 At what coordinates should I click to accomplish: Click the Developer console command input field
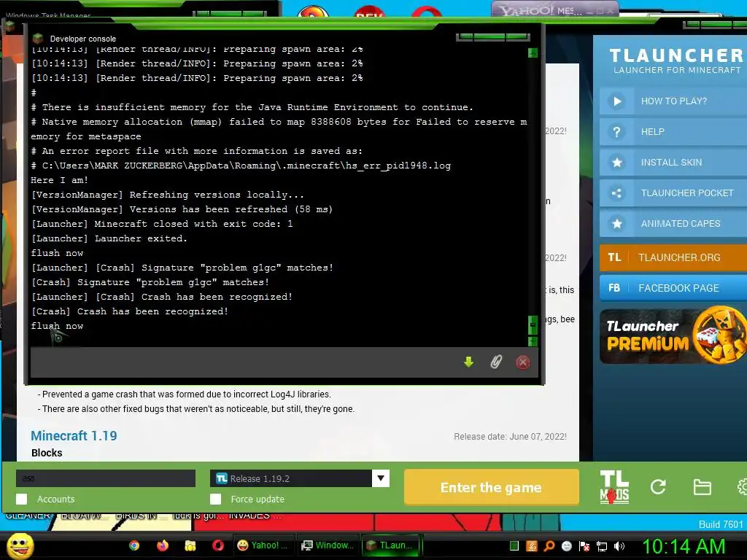[x=243, y=362]
